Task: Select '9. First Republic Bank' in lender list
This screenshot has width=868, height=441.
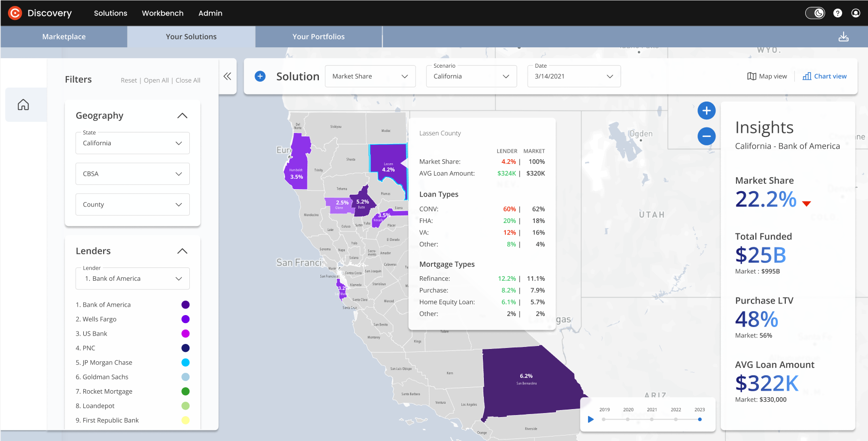Action: [107, 420]
